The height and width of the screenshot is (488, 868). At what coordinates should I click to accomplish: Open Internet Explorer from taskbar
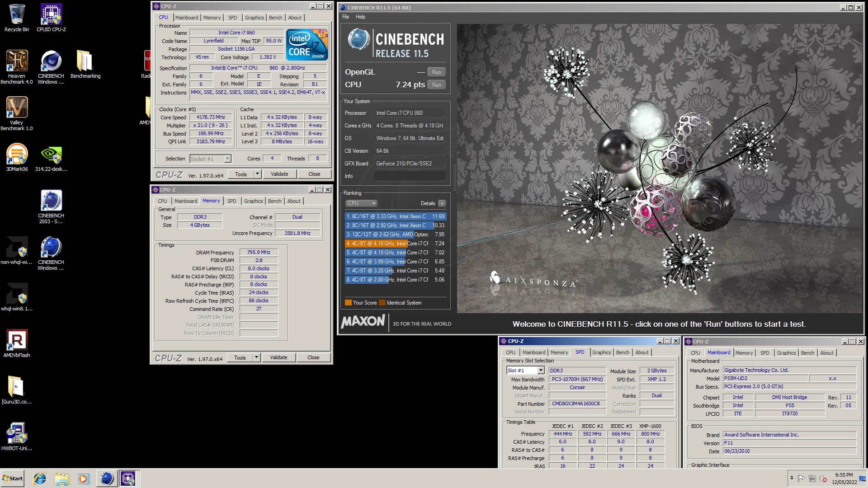point(40,479)
